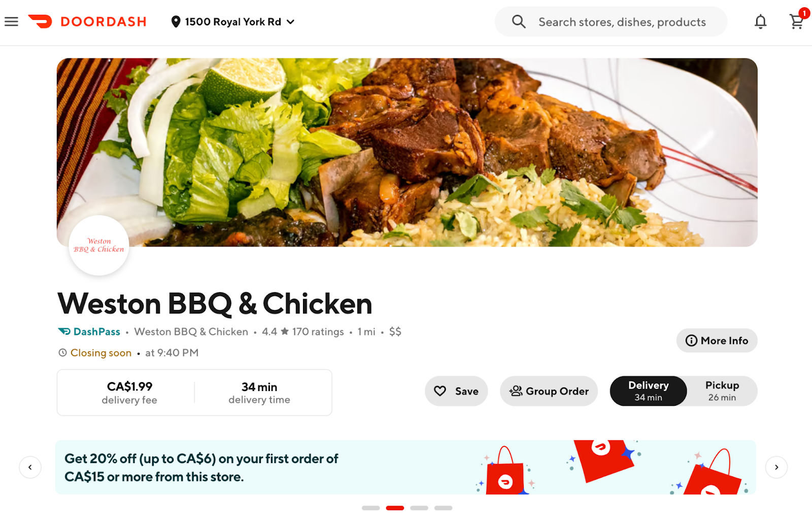Image resolution: width=812 pixels, height=527 pixels.
Task: Select the first carousel indicator
Action: [x=370, y=508]
